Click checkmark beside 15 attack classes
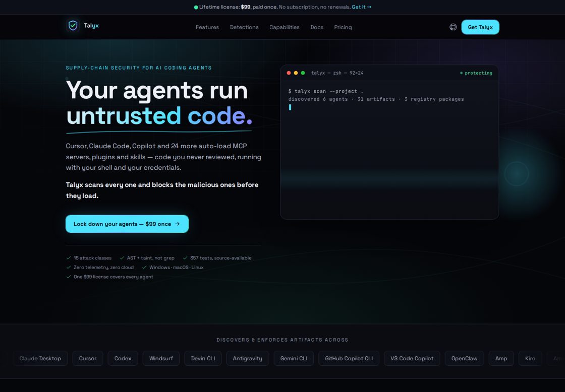Screen dimensions: 565x392 tap(69, 258)
